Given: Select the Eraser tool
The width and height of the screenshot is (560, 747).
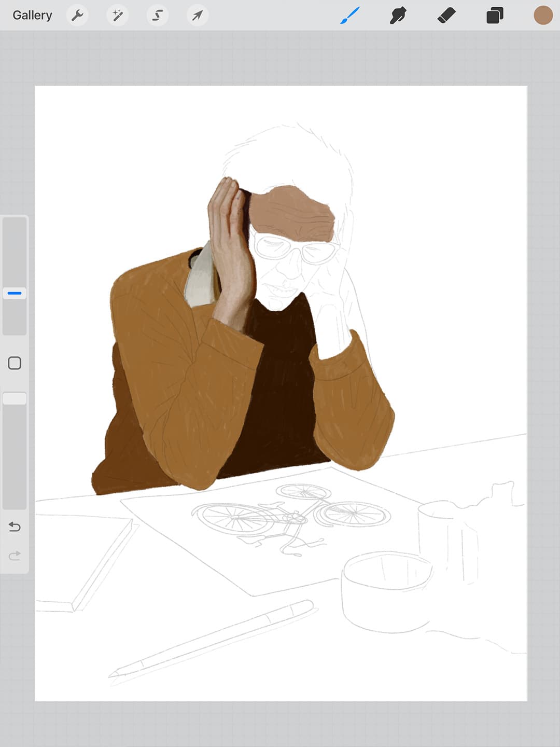Looking at the screenshot, I should (x=446, y=16).
